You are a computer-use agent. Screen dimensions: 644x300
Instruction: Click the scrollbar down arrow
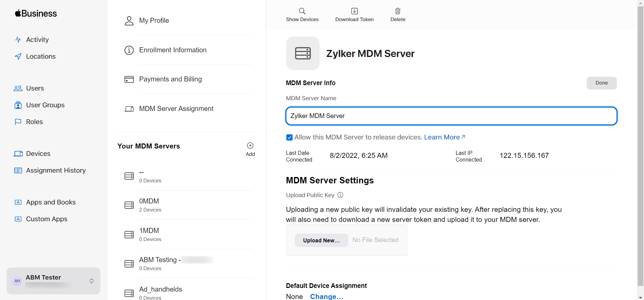(640, 297)
